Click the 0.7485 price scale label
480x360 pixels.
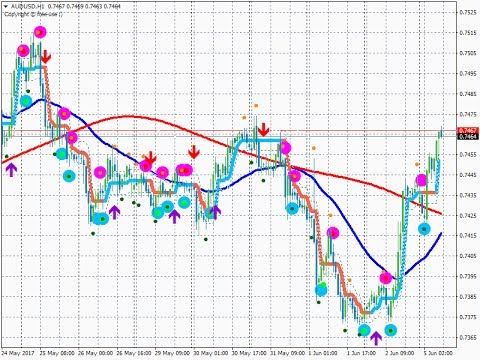coord(468,94)
